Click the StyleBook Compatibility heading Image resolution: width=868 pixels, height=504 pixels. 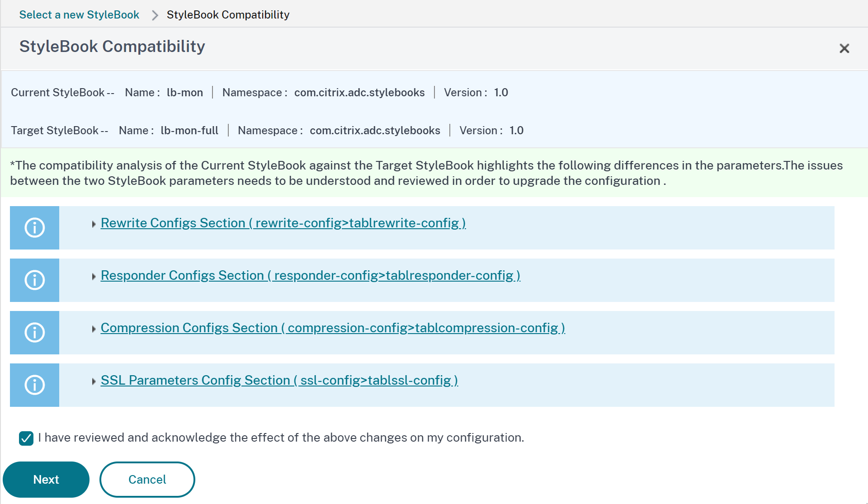112,47
